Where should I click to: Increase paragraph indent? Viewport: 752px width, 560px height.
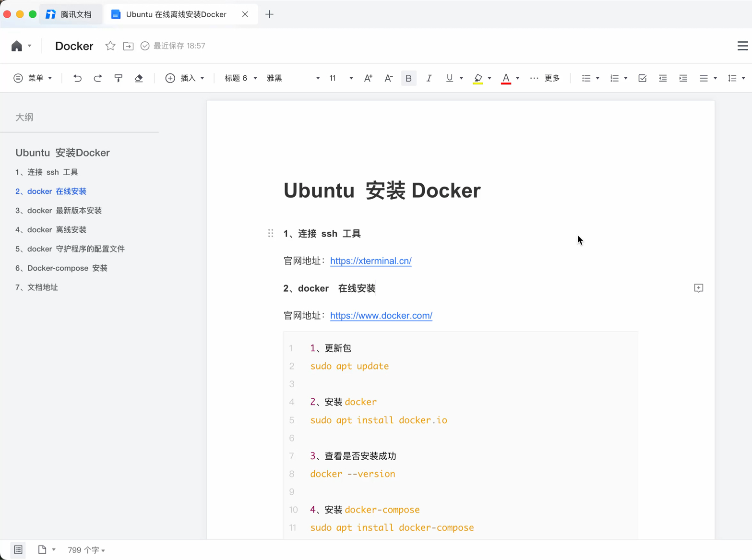pyautogui.click(x=683, y=78)
